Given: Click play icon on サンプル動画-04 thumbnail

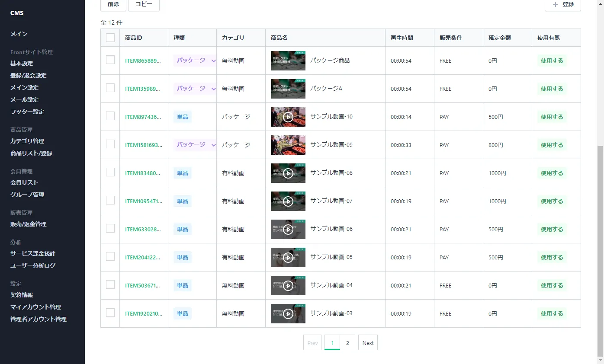Looking at the screenshot, I should pos(288,285).
